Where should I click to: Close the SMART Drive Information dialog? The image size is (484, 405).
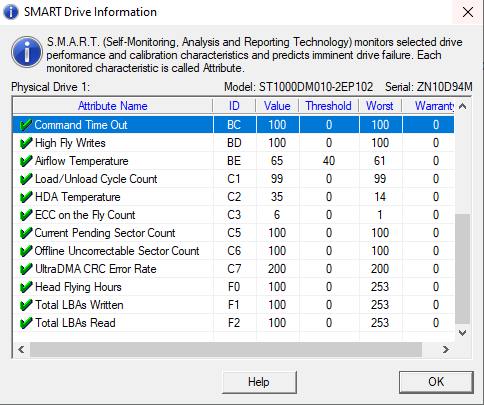[x=468, y=12]
